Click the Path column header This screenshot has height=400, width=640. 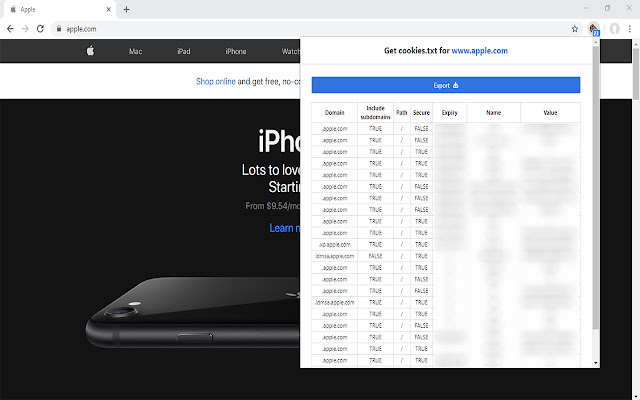tap(402, 113)
